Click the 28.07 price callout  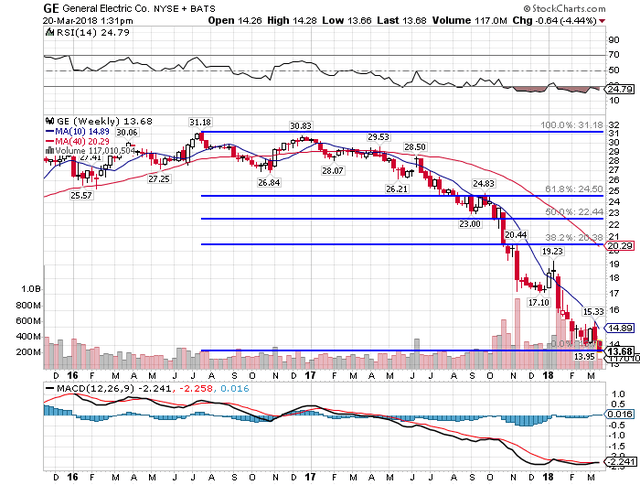[333, 171]
